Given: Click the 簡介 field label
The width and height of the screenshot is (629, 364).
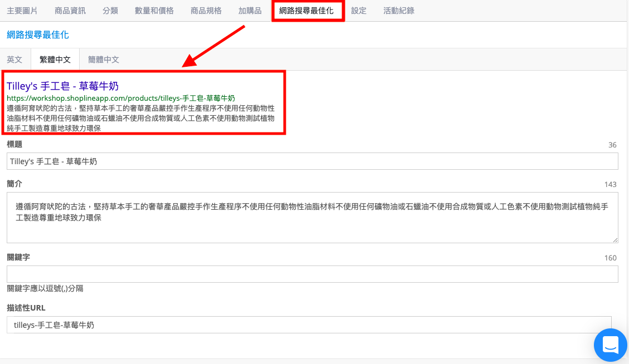Looking at the screenshot, I should (x=14, y=184).
